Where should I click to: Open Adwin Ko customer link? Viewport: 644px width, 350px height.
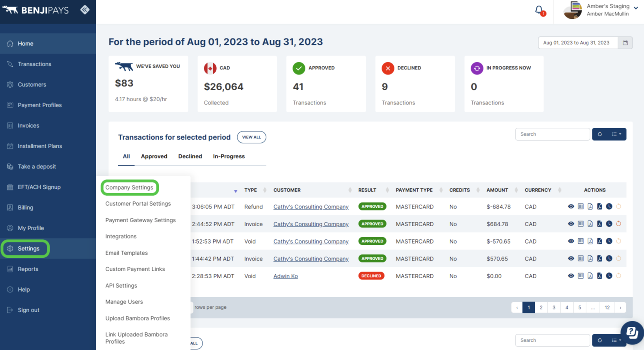[286, 276]
